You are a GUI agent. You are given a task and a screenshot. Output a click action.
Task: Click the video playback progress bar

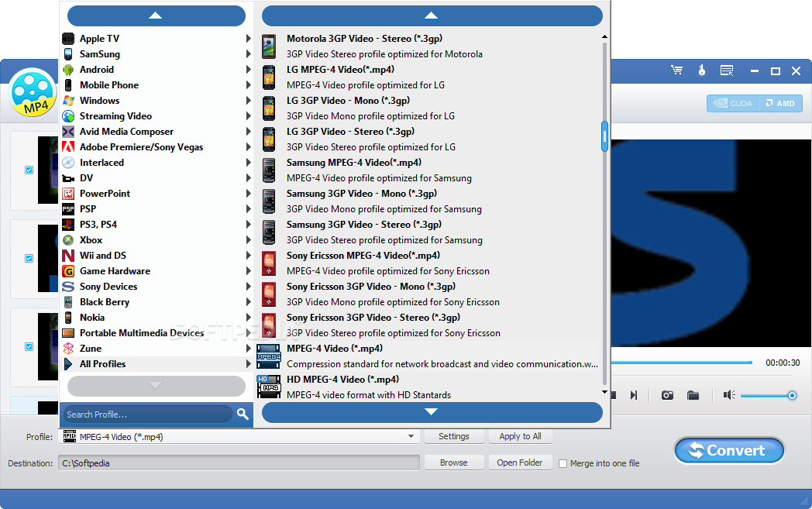click(682, 363)
